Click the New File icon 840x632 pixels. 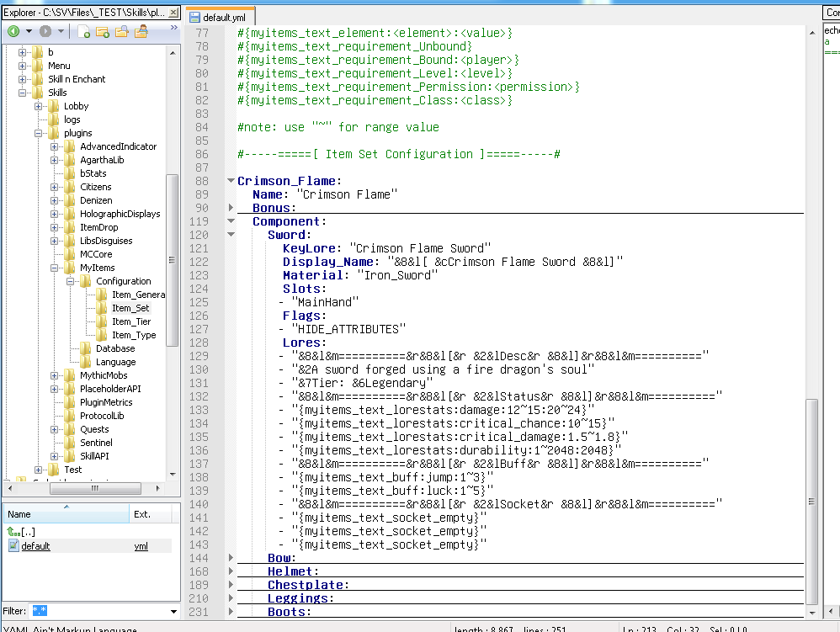click(x=84, y=32)
